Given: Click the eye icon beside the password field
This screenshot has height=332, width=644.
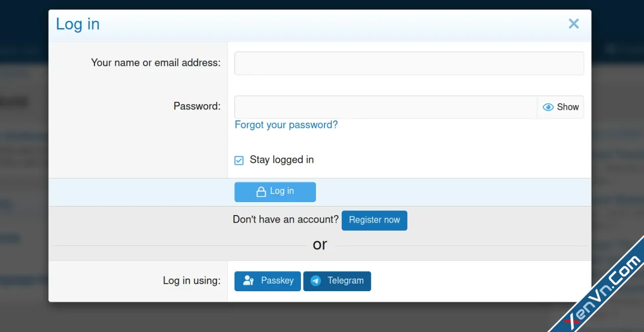Looking at the screenshot, I should pos(548,107).
